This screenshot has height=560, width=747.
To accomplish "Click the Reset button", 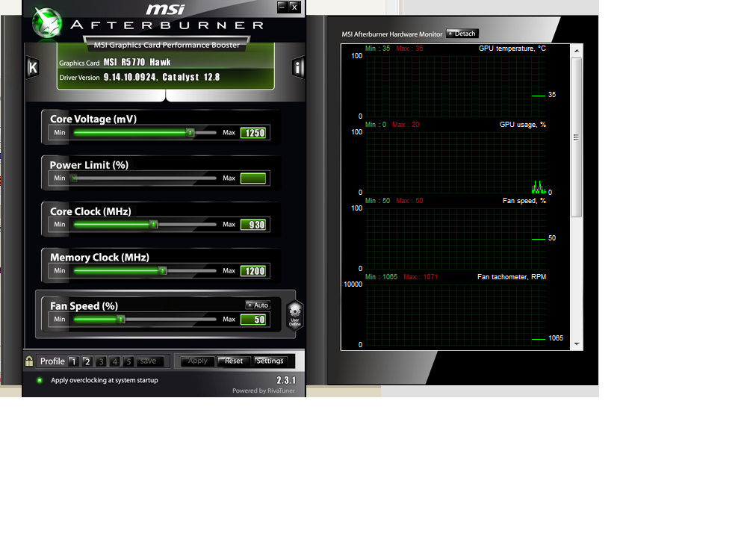I will pos(233,361).
